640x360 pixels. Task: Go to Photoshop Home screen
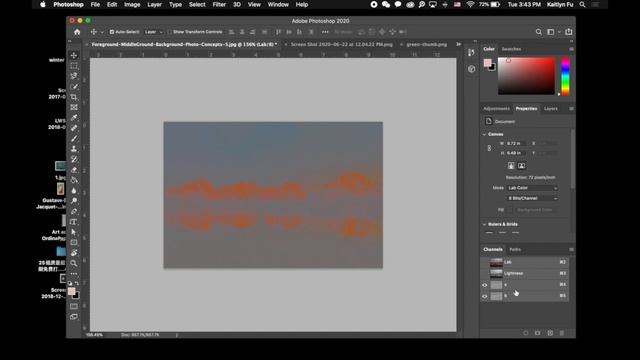[x=77, y=32]
